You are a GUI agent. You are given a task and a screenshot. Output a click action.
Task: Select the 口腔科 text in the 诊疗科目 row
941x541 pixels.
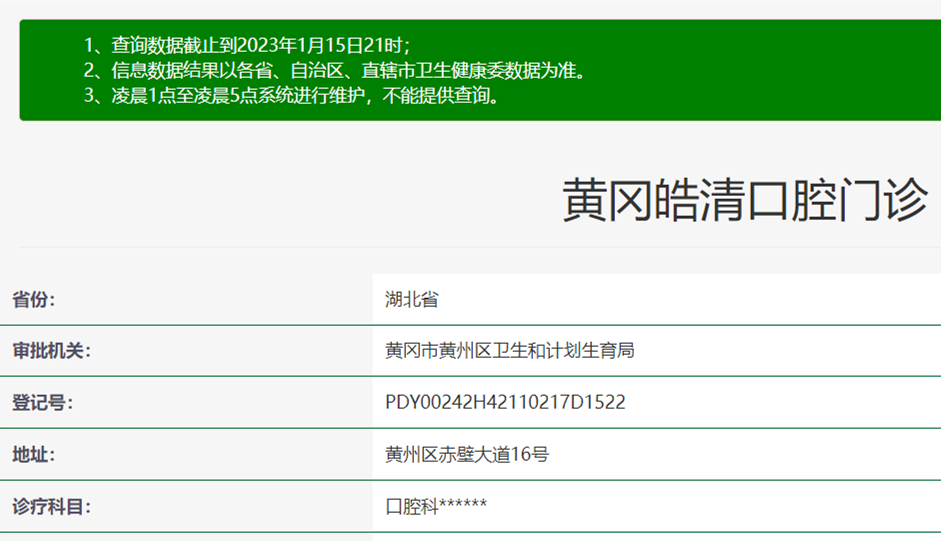click(x=411, y=507)
